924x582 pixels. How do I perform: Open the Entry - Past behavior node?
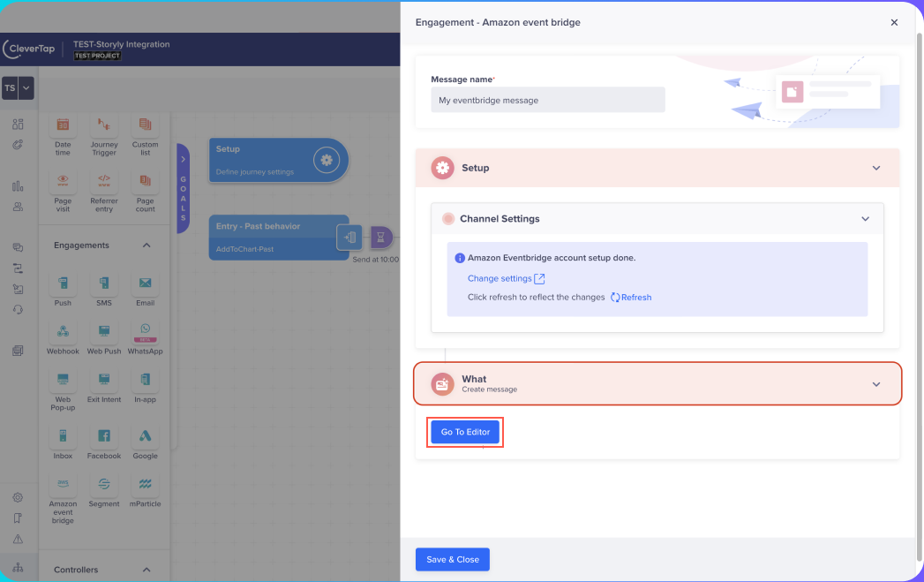[279, 238]
